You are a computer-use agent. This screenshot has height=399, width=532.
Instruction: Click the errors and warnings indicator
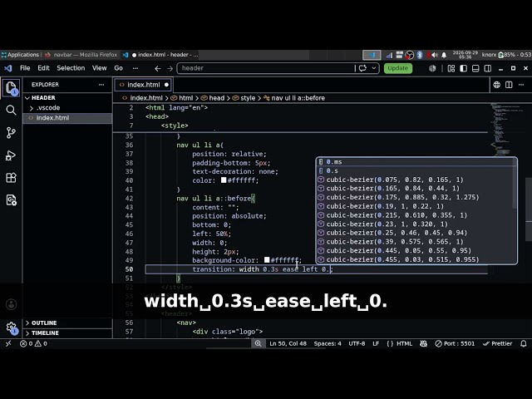tap(33, 343)
